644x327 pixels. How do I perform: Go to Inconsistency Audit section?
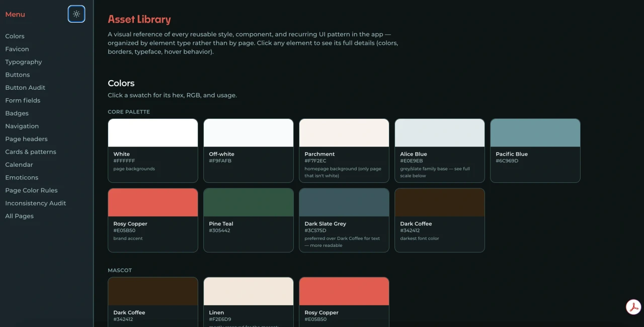36,203
